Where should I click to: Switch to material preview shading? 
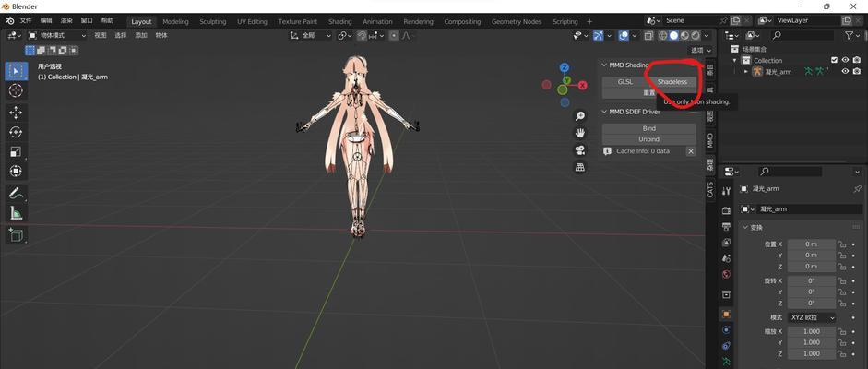point(684,35)
